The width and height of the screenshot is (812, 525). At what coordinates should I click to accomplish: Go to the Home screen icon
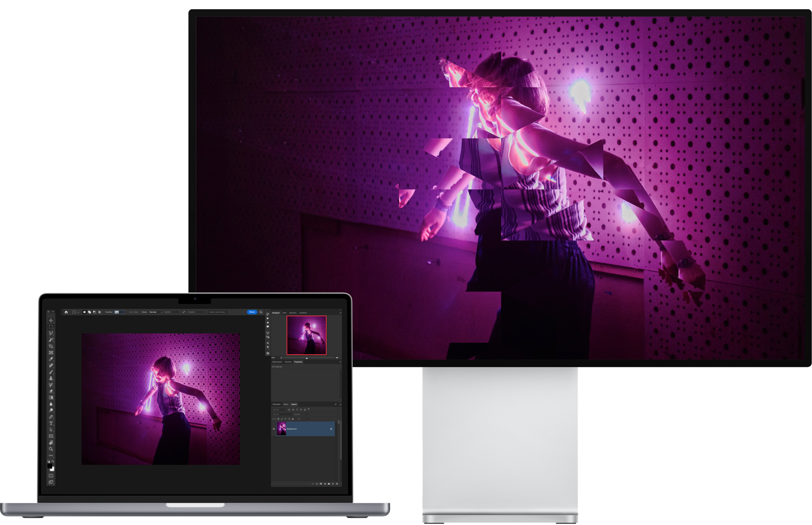point(66,312)
